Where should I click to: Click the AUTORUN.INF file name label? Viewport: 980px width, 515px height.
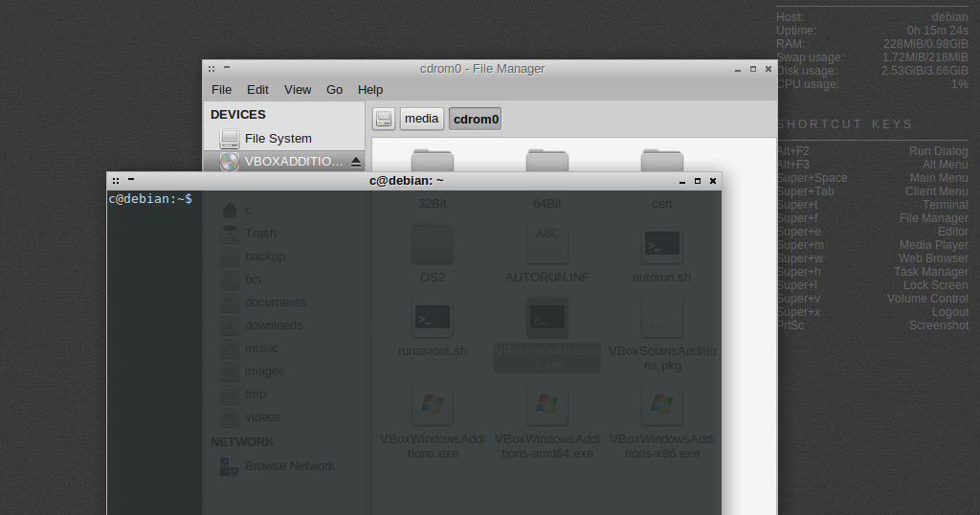point(547,277)
